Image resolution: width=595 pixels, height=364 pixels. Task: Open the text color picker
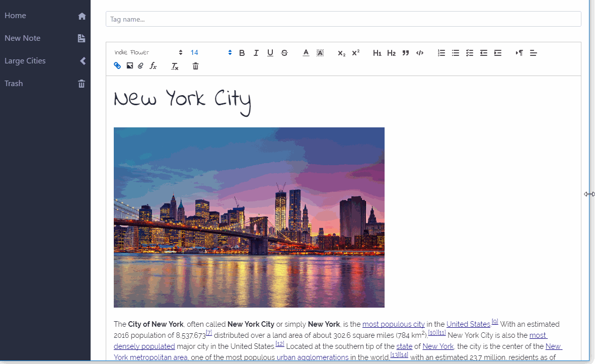(306, 53)
